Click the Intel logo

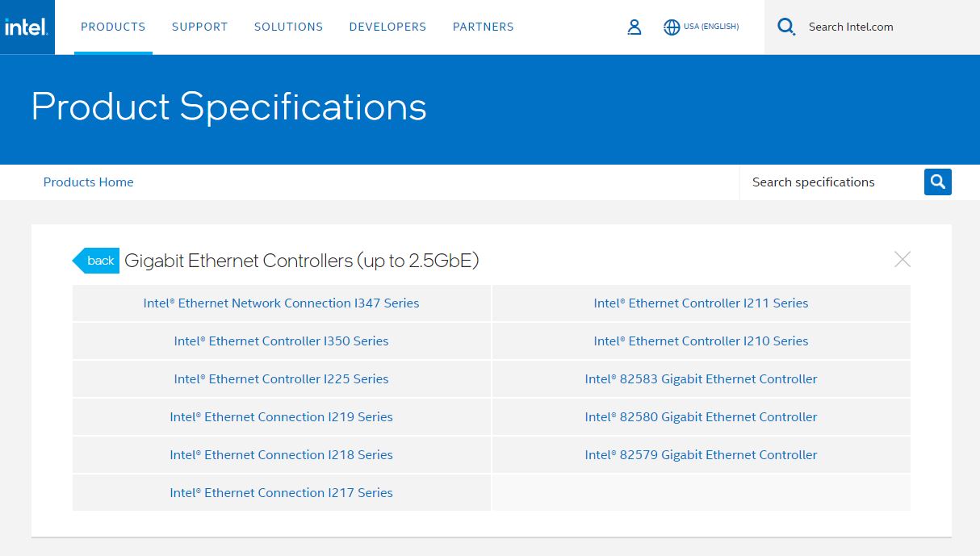[27, 27]
